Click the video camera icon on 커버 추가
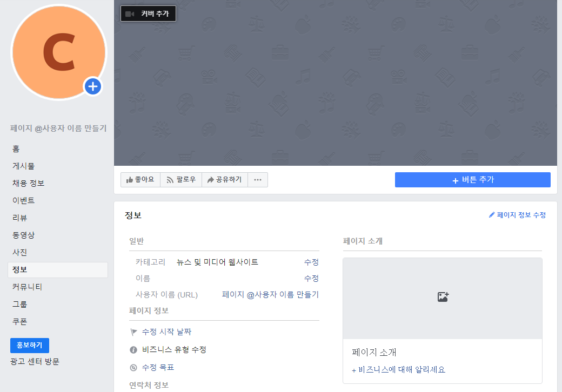Viewport: 562px width, 392px height. point(129,13)
